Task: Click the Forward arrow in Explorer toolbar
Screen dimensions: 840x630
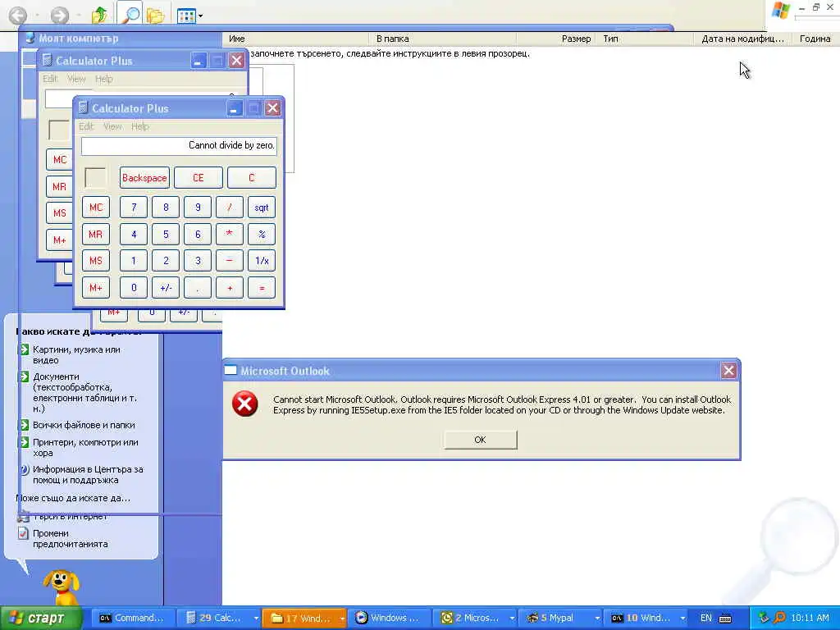Action: click(59, 15)
